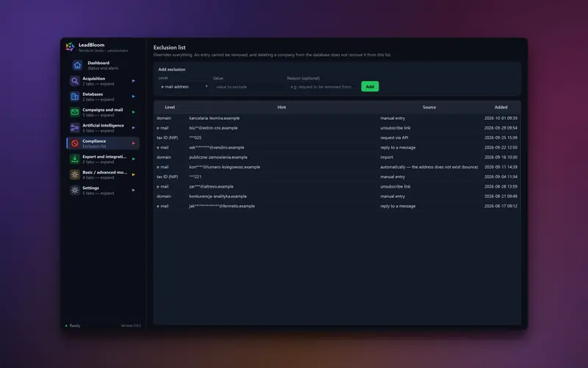588x368 pixels.
Task: Click the 2026-09-16 10:30 date cell
Action: (x=501, y=158)
